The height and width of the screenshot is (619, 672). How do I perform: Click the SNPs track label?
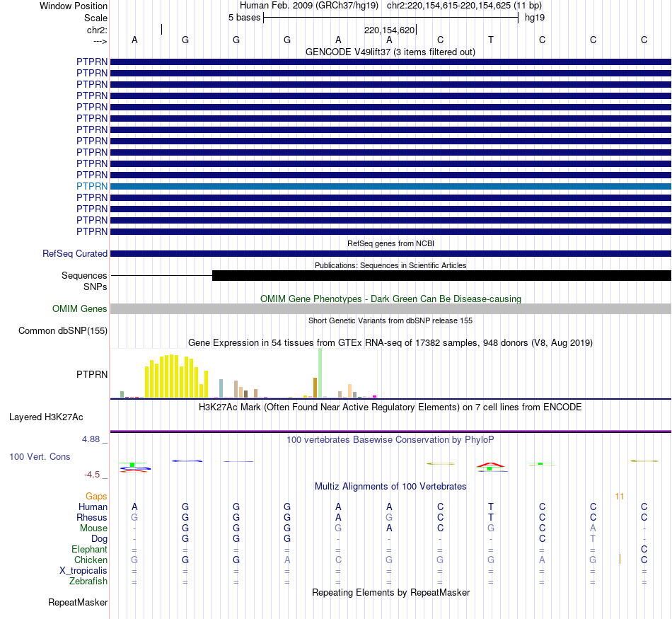click(x=95, y=287)
